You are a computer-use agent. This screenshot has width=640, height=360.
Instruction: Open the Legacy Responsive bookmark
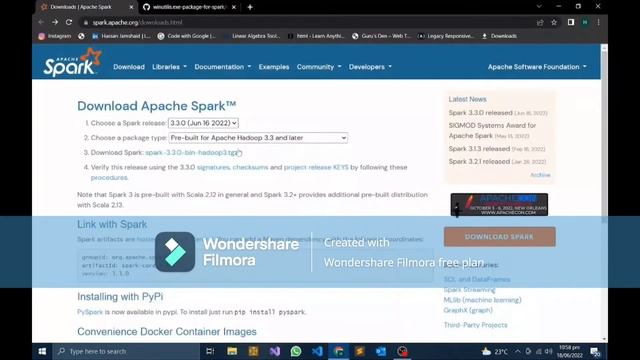pyautogui.click(x=446, y=36)
